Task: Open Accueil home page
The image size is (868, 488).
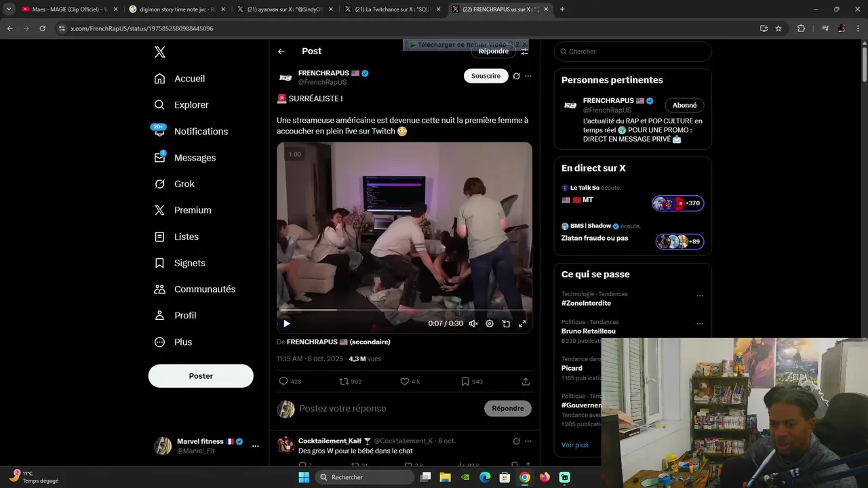Action: click(180, 79)
